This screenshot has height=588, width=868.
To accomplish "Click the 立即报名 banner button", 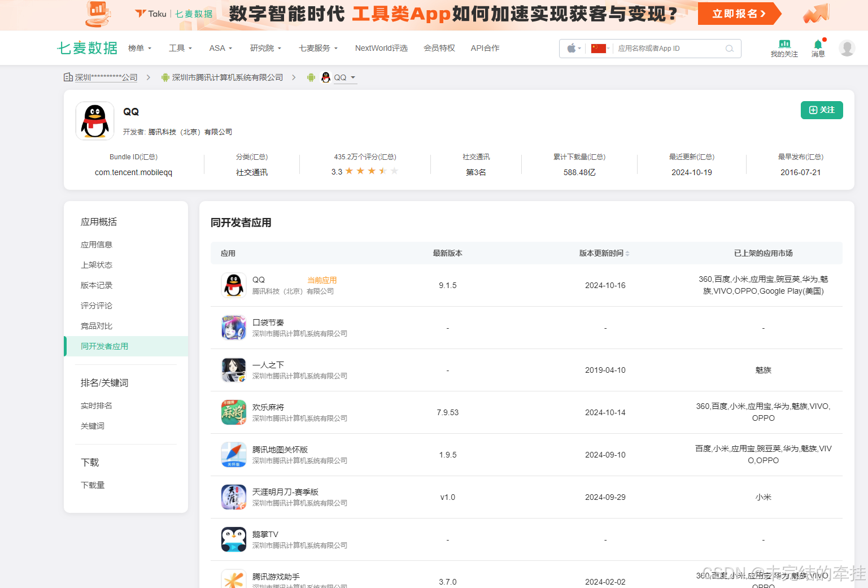I will 739,14.
